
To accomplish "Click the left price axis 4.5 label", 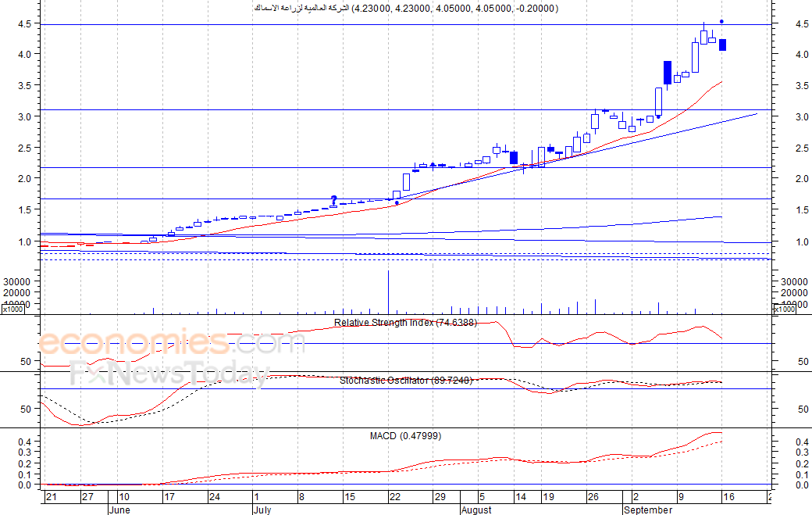I will pyautogui.click(x=25, y=23).
